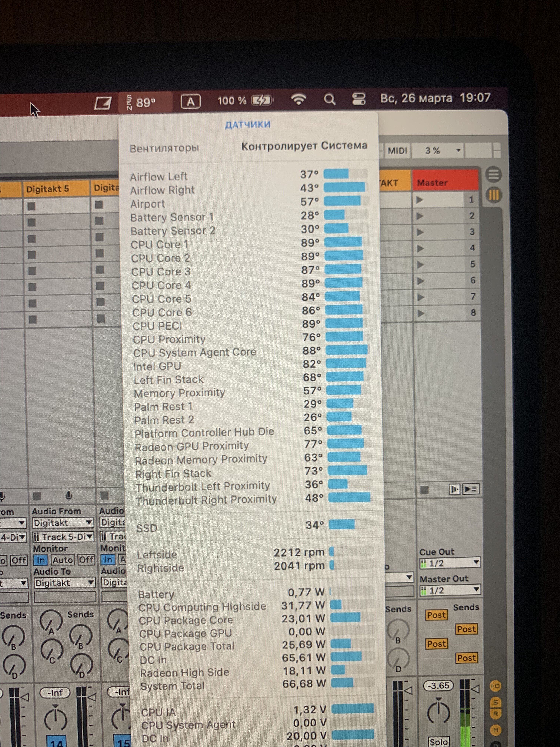Image resolution: width=560 pixels, height=747 pixels.
Task: Launch scene 6 in the Master track
Action: [421, 281]
